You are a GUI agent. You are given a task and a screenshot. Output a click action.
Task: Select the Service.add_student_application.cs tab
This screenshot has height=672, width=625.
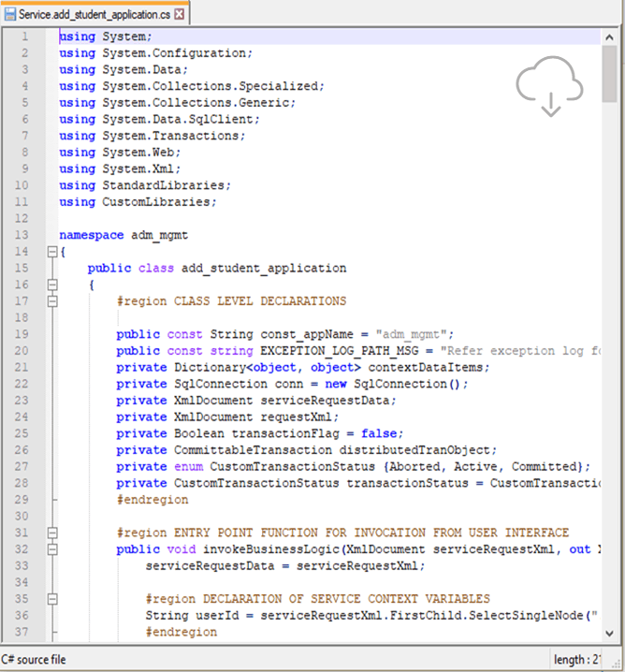pos(94,16)
